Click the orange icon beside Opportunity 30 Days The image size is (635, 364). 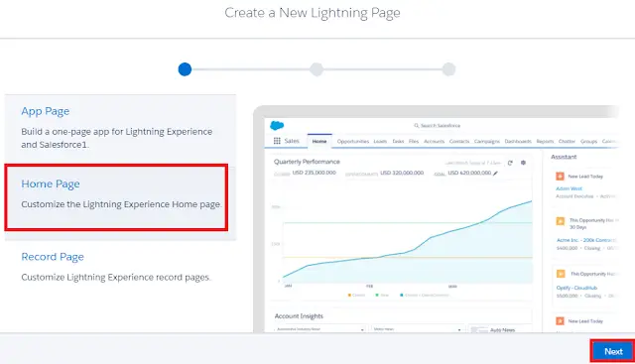561,221
